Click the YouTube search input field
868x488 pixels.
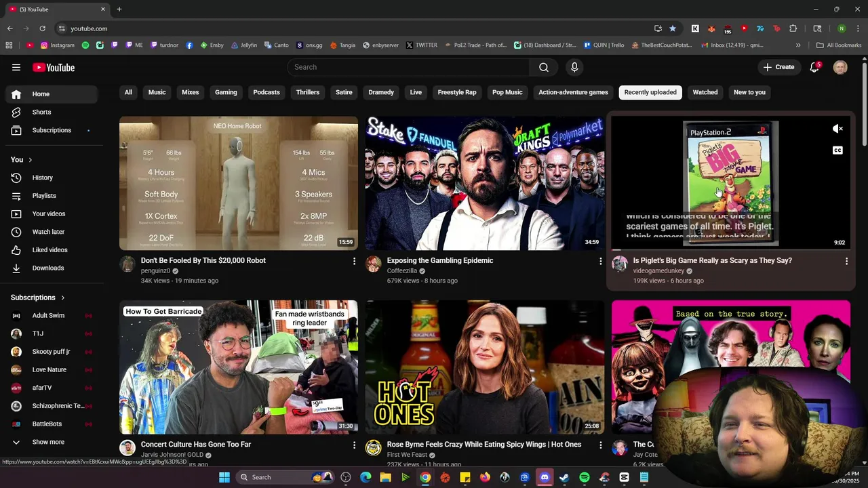[x=409, y=67]
